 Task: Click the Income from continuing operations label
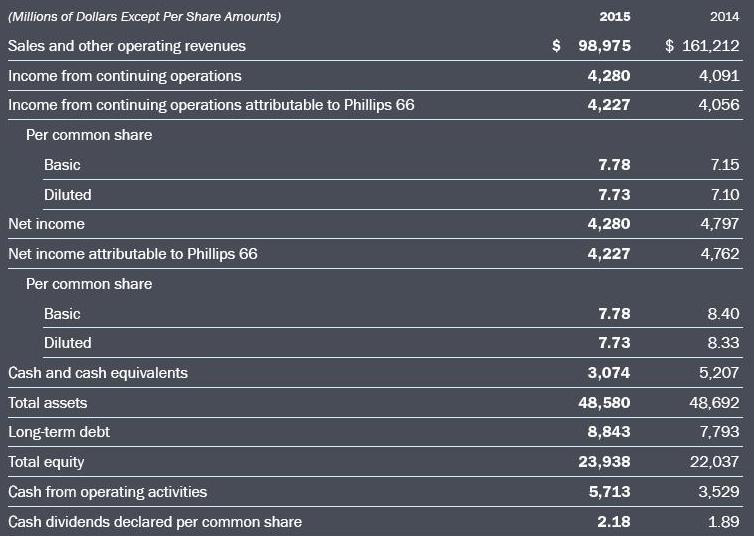(125, 76)
